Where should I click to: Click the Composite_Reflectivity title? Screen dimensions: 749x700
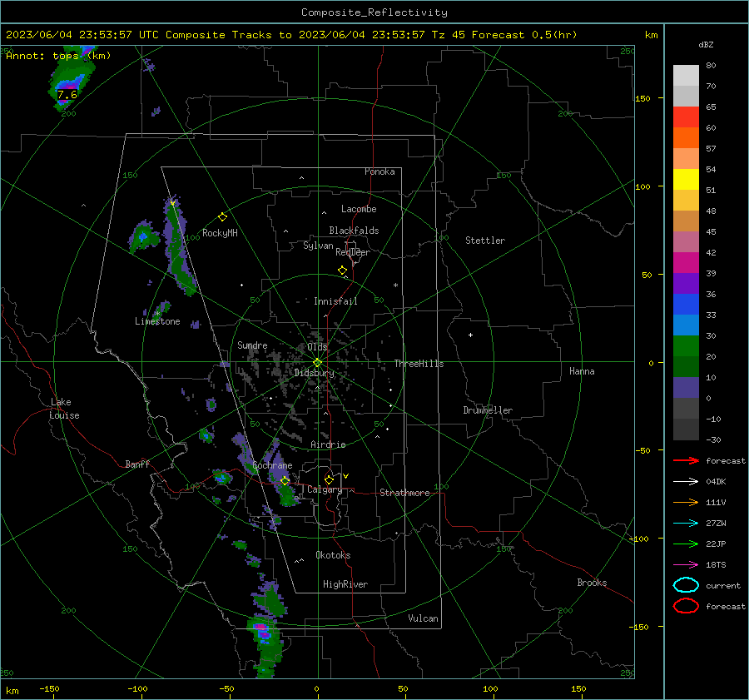(x=374, y=12)
